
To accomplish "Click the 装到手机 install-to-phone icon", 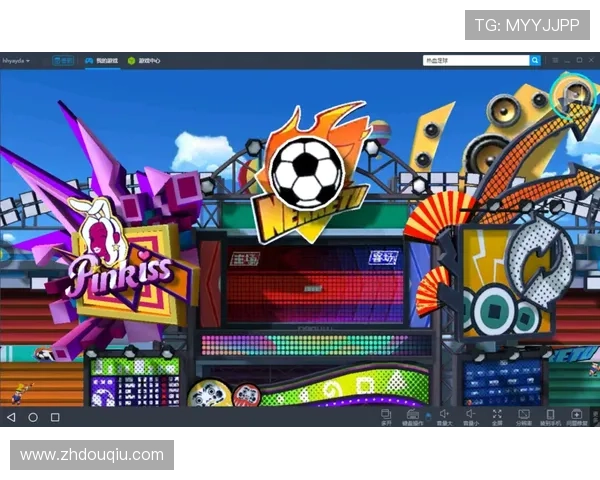I will click(x=549, y=415).
